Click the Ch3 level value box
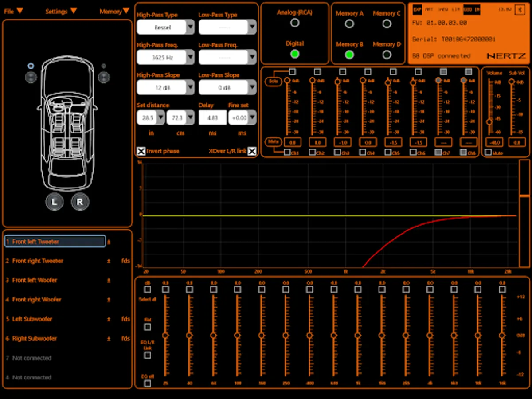The width and height of the screenshot is (532, 399). click(x=343, y=143)
